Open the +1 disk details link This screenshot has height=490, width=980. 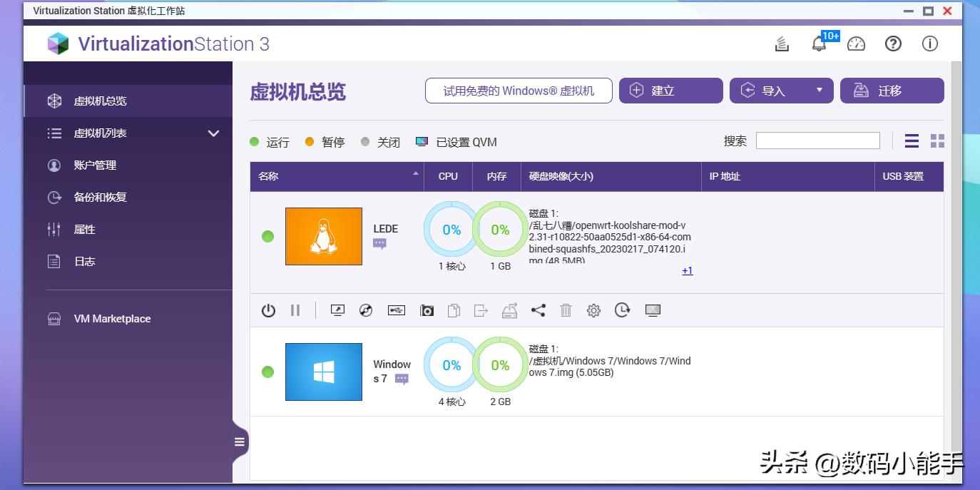[x=687, y=270]
